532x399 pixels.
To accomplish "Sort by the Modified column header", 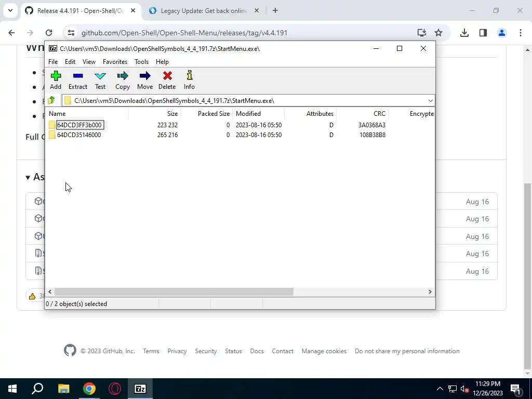I will click(259, 114).
